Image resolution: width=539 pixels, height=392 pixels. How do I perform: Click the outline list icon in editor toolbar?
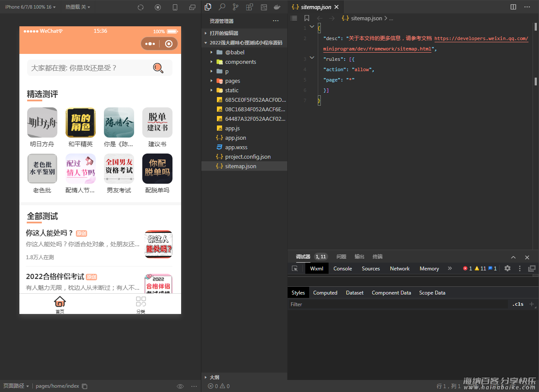[x=294, y=18]
